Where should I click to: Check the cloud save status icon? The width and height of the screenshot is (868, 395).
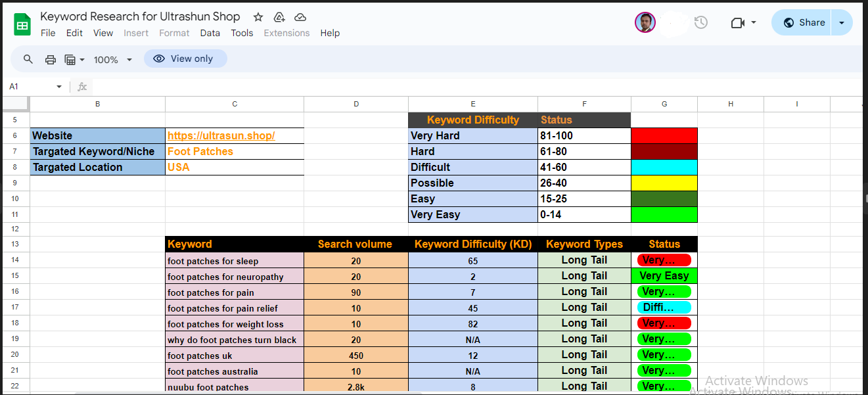(x=300, y=17)
